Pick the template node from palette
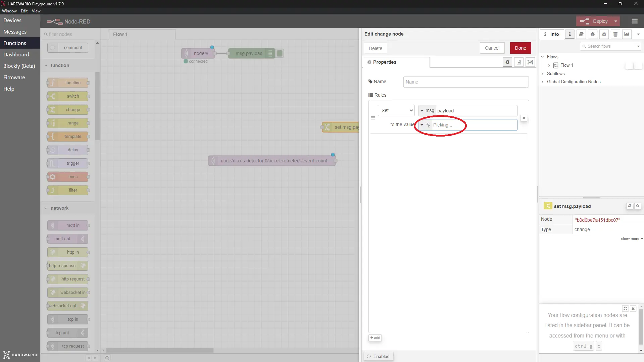 click(68, 137)
